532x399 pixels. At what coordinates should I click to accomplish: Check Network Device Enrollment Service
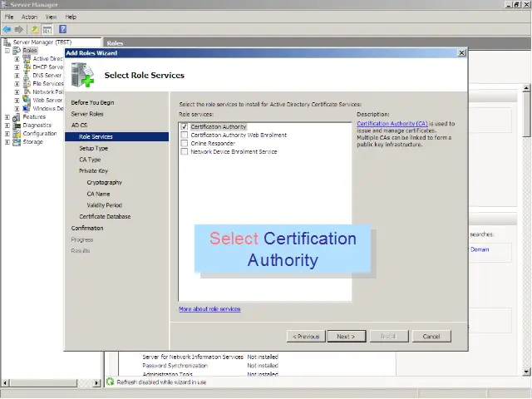point(185,151)
